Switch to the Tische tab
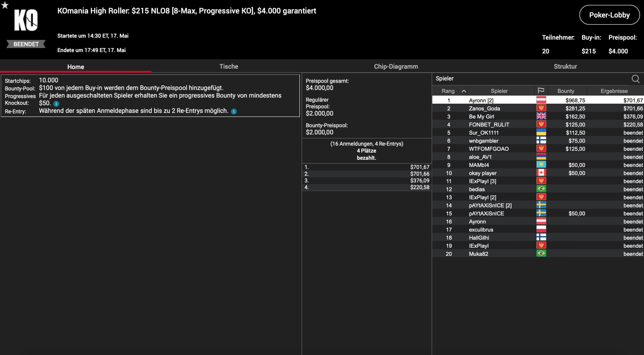Screen dimensions: 644x355 pyautogui.click(x=228, y=66)
